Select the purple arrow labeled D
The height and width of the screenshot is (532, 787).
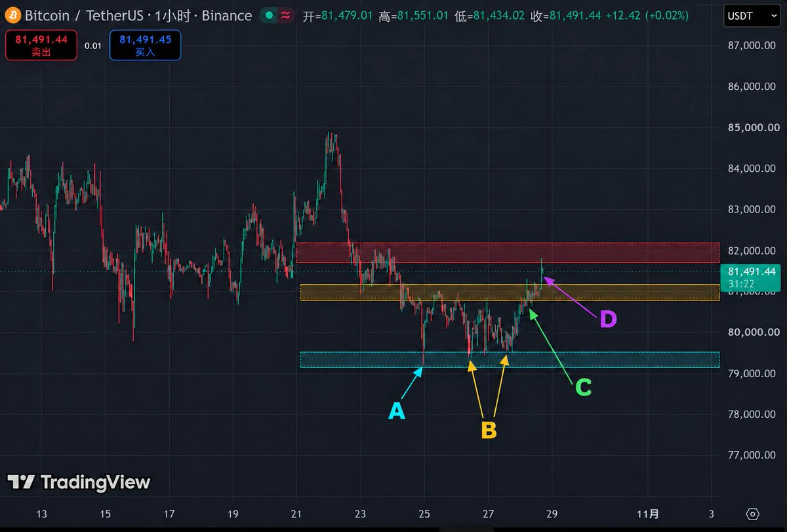569,298
